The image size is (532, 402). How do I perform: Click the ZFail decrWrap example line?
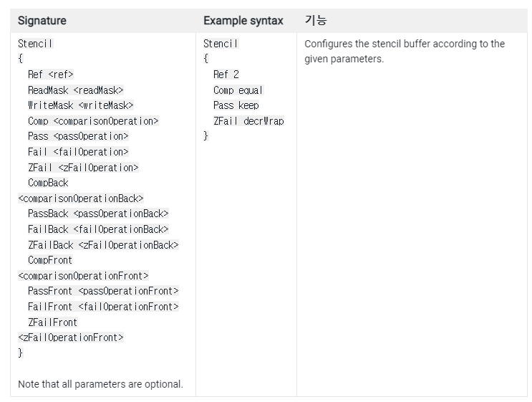pyautogui.click(x=248, y=121)
